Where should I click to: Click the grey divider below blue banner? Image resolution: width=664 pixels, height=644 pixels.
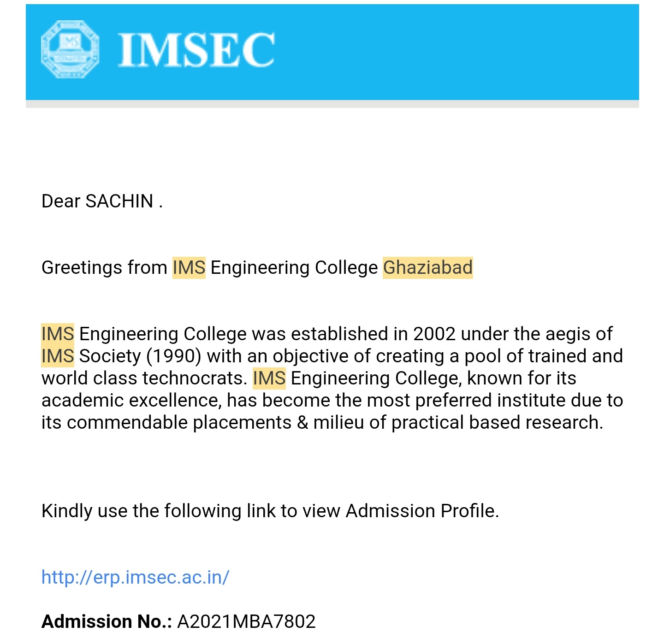332,104
